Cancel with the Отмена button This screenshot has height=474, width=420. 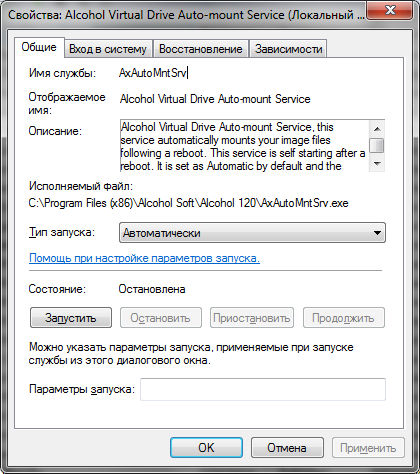click(x=287, y=448)
